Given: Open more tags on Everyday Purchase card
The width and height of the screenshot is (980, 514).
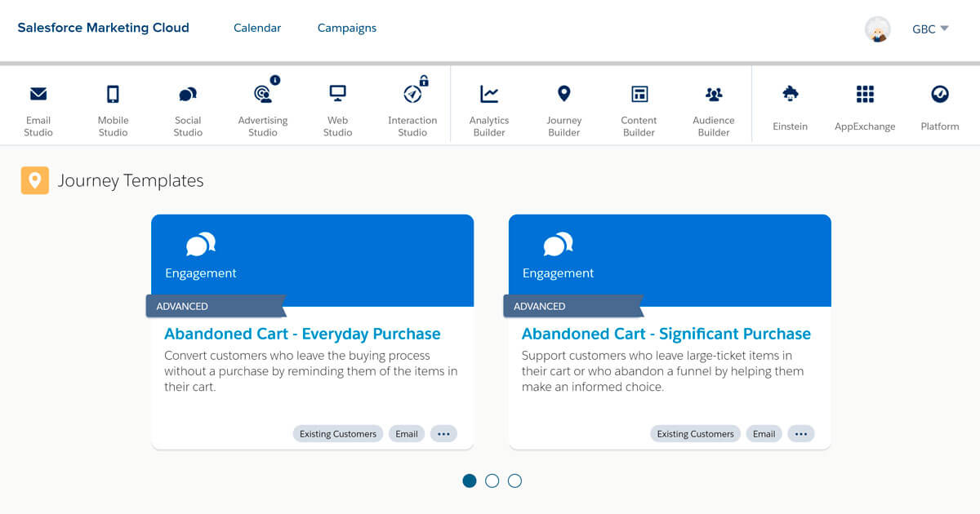Looking at the screenshot, I should tap(443, 434).
